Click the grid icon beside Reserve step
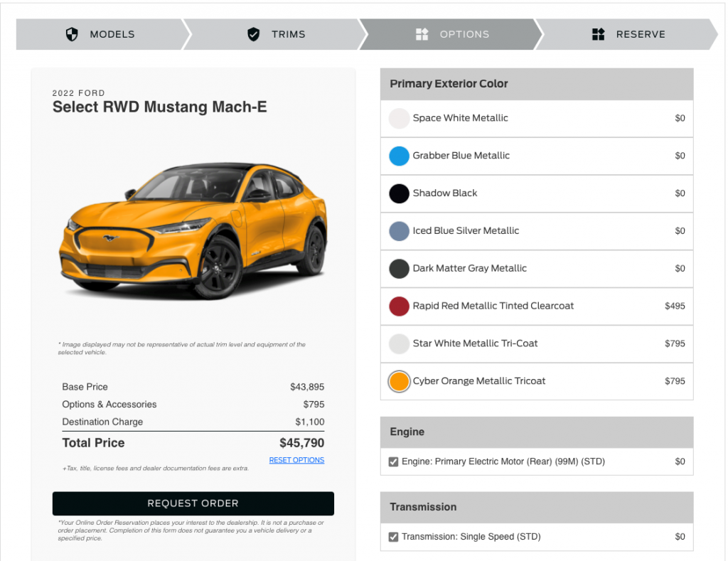 (x=599, y=34)
